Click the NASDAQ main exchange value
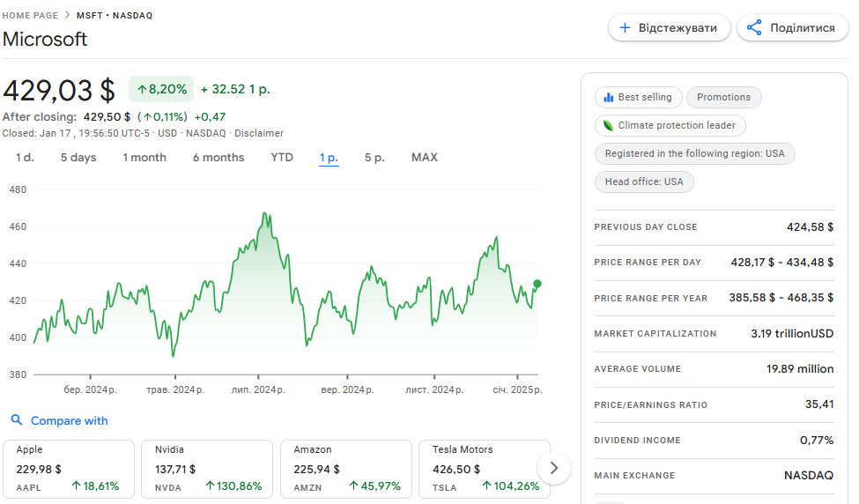 [809, 476]
